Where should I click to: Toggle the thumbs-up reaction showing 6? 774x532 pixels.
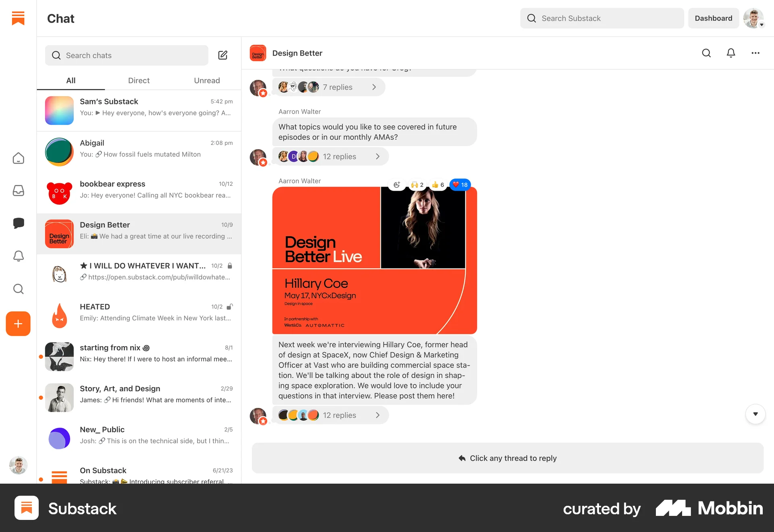[438, 185]
